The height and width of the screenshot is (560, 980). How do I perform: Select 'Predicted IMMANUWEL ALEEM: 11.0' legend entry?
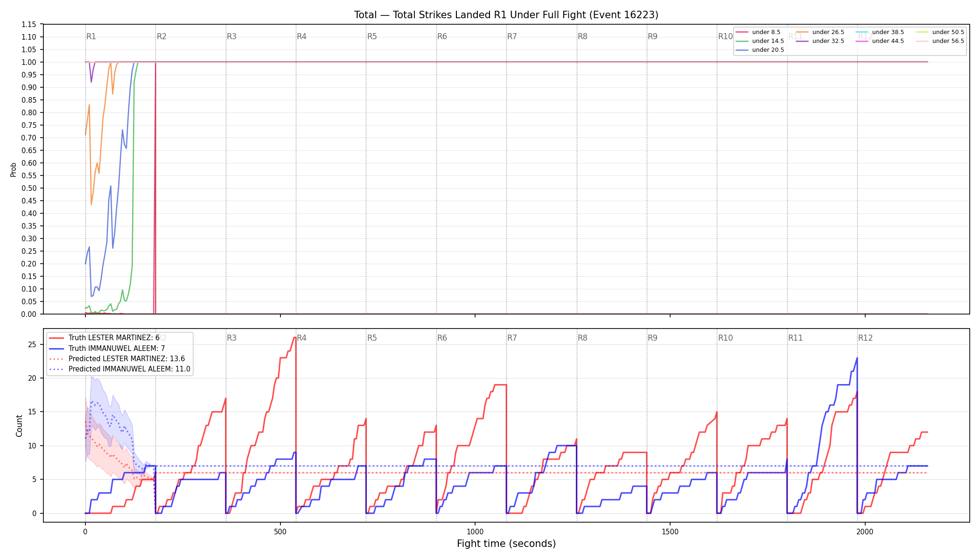119,369
